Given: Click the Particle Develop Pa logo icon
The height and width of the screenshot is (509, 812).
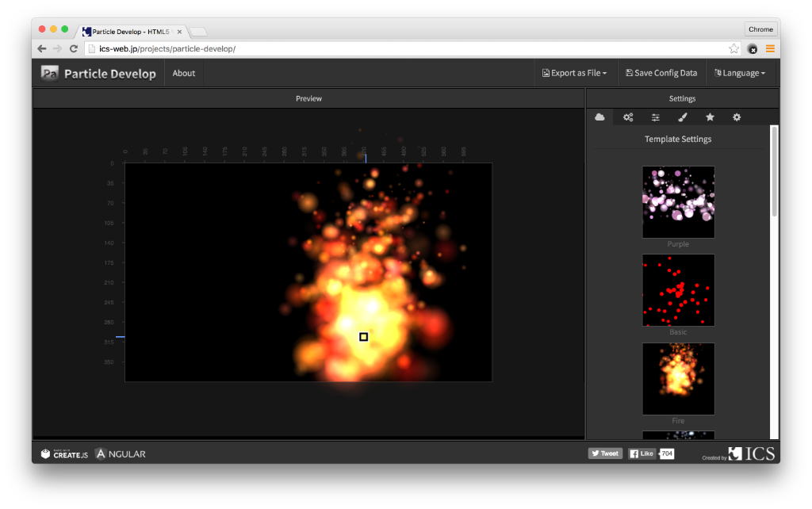Looking at the screenshot, I should pos(50,73).
